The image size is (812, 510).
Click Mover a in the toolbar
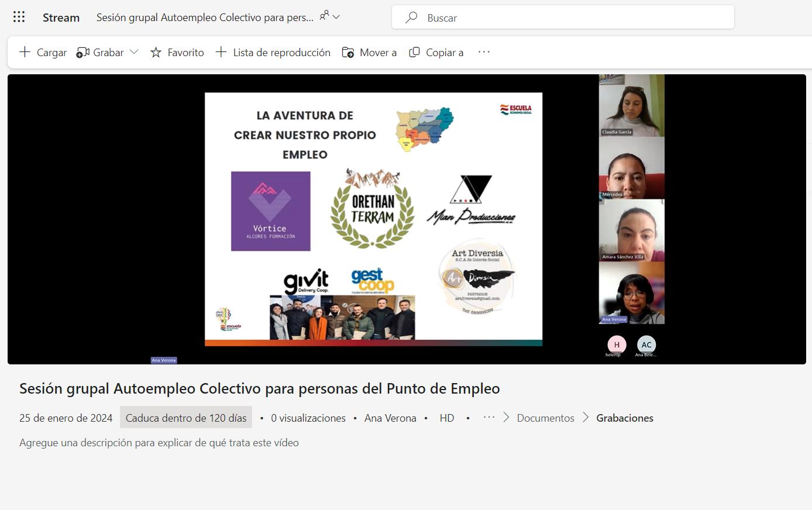tap(369, 52)
